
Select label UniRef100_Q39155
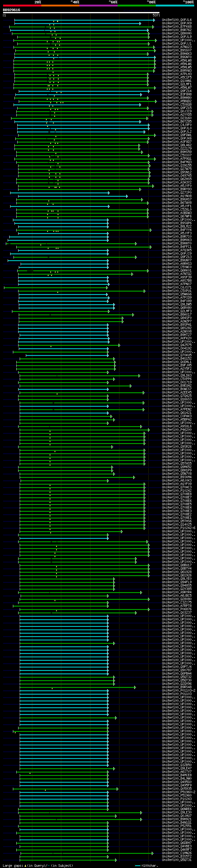[177, 165]
